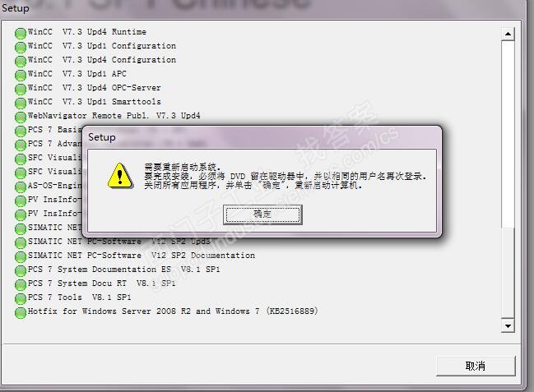Click green icon beside PCS 7 System Docu RT
This screenshot has width=534, height=392.
click(x=21, y=284)
